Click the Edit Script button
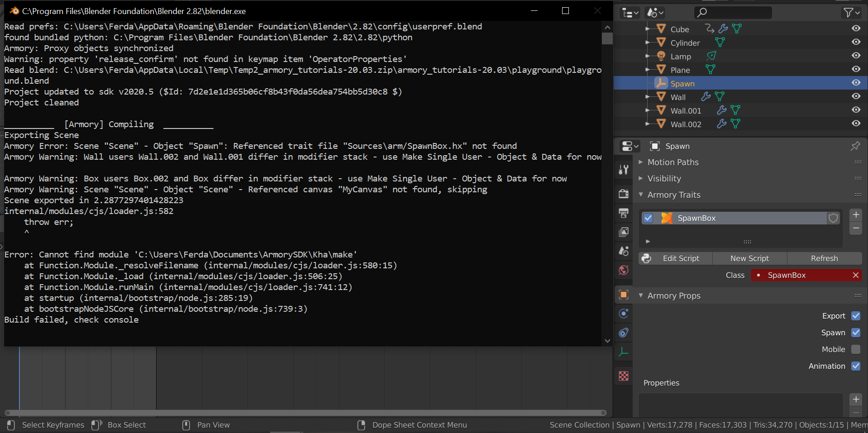The width and height of the screenshot is (868, 433). 676,258
